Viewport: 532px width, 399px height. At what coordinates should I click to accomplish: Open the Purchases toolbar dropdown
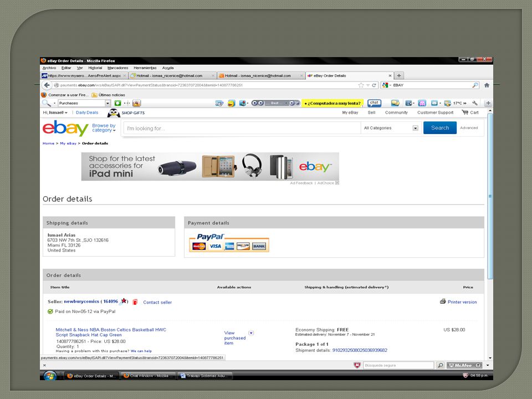(x=108, y=103)
